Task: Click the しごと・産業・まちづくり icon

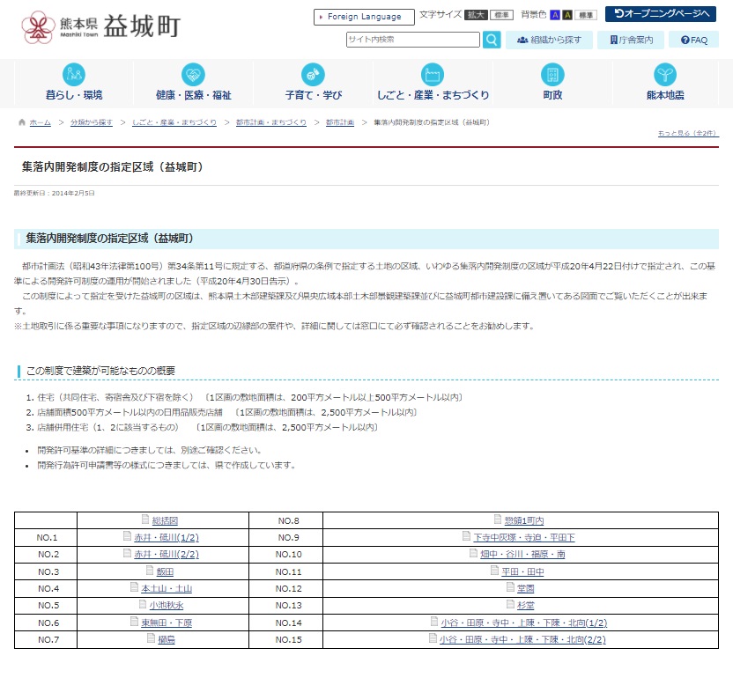Action: (x=432, y=75)
